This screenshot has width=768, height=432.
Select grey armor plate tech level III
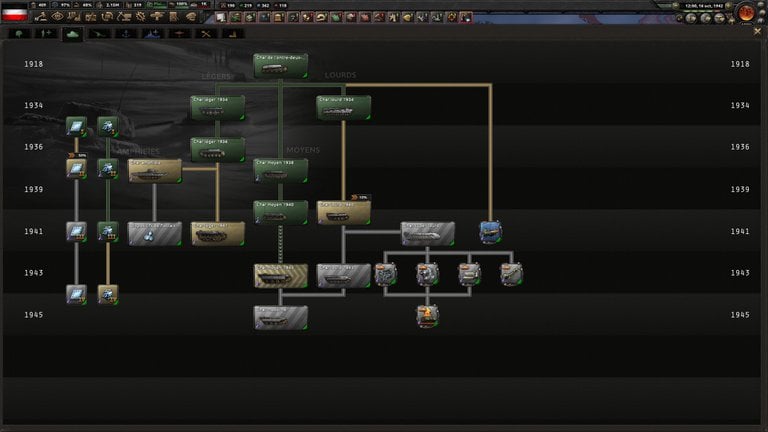pyautogui.click(x=76, y=232)
